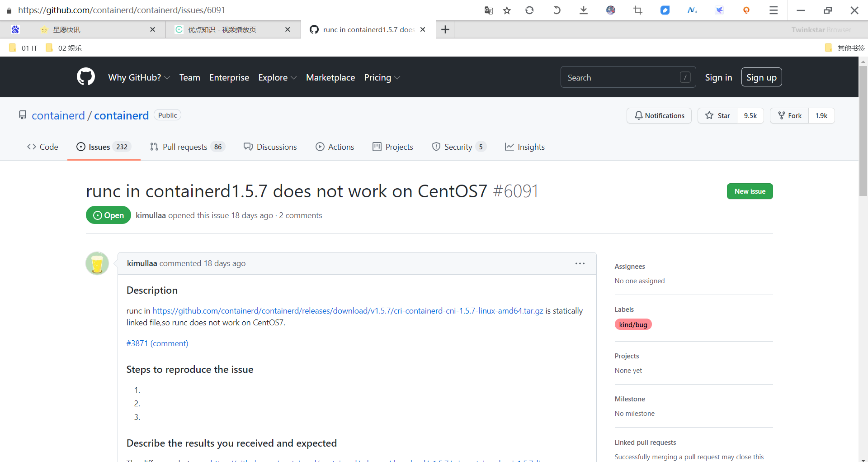
Task: Click the undo/back arrow toolbar icon
Action: (557, 10)
